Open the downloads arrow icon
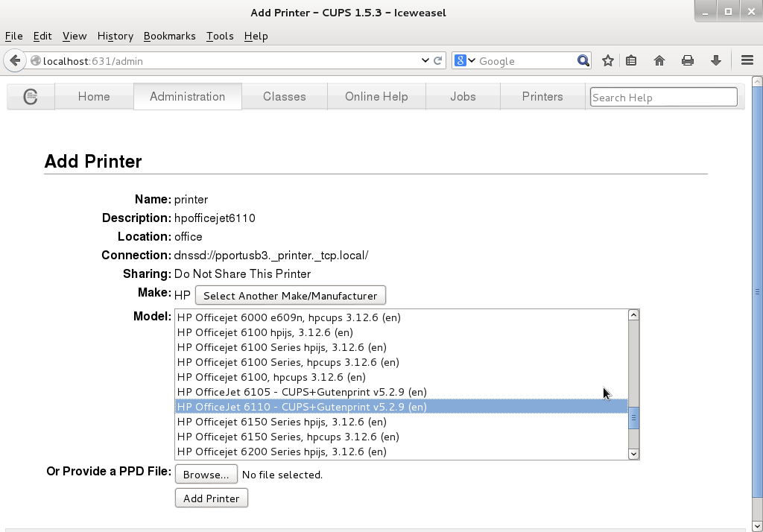This screenshot has height=532, width=763. coord(716,61)
